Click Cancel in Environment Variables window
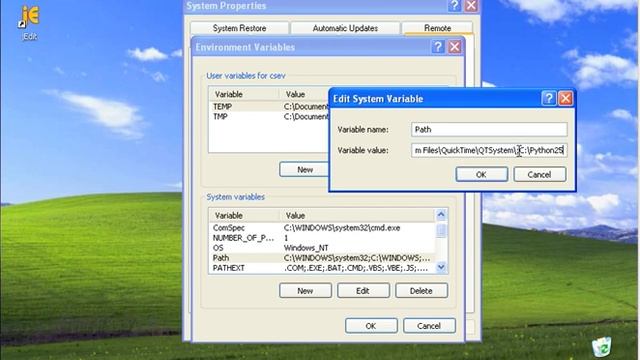The height and width of the screenshot is (360, 640). pyautogui.click(x=429, y=326)
